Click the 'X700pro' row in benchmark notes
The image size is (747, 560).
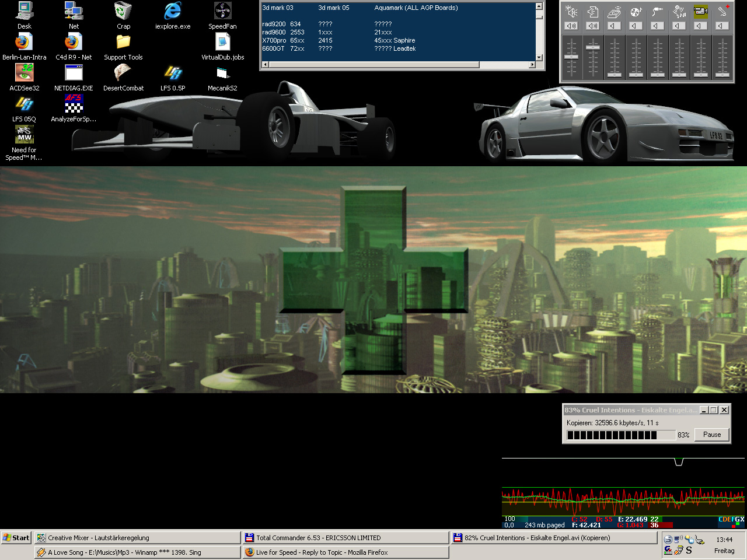click(x=338, y=41)
